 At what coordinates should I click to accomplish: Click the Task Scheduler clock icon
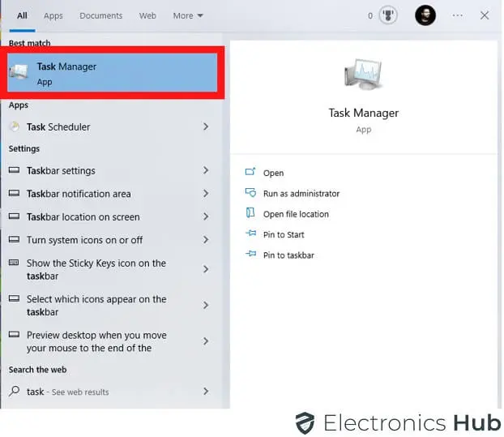click(15, 126)
